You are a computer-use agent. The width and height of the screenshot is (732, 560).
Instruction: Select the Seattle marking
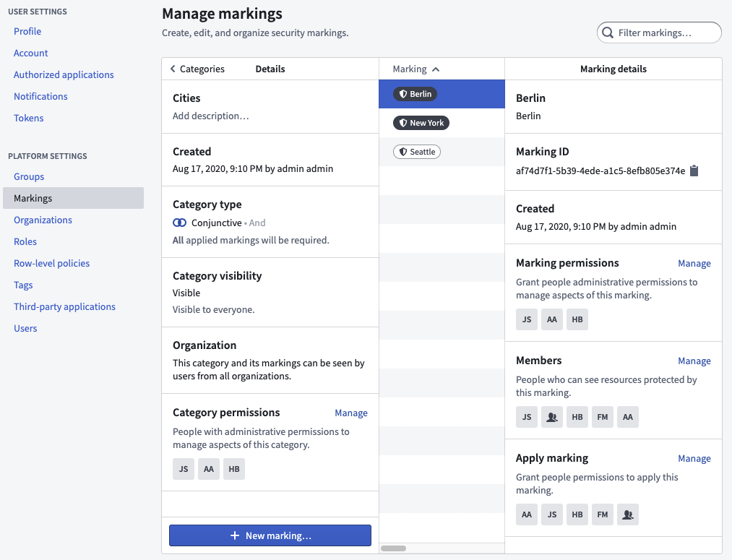[417, 152]
